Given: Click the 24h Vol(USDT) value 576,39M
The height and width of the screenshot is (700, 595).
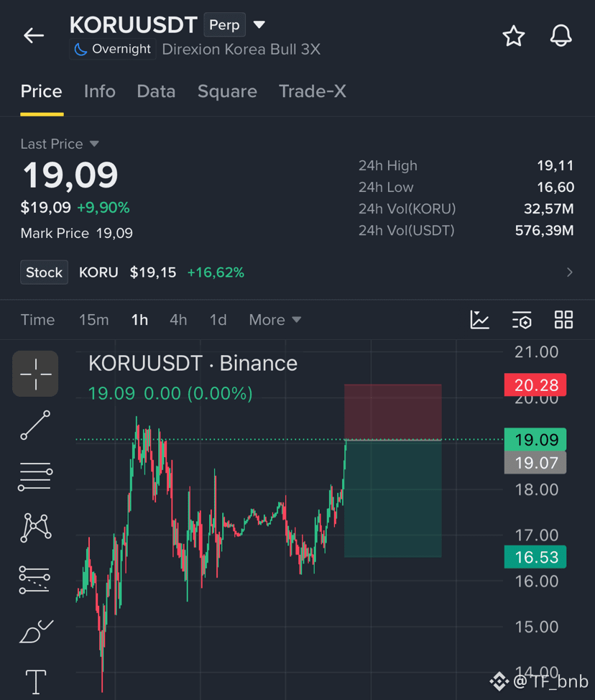Looking at the screenshot, I should point(545,231).
